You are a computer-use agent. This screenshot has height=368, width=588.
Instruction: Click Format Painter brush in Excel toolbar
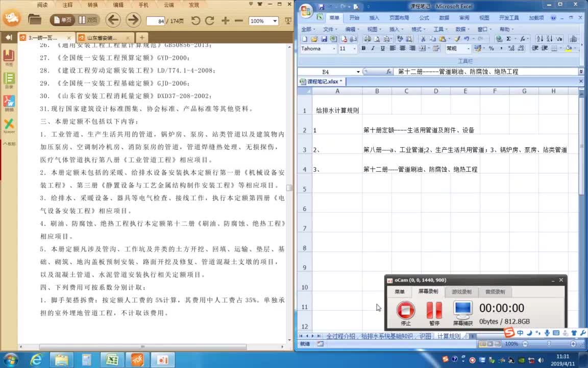click(x=457, y=39)
